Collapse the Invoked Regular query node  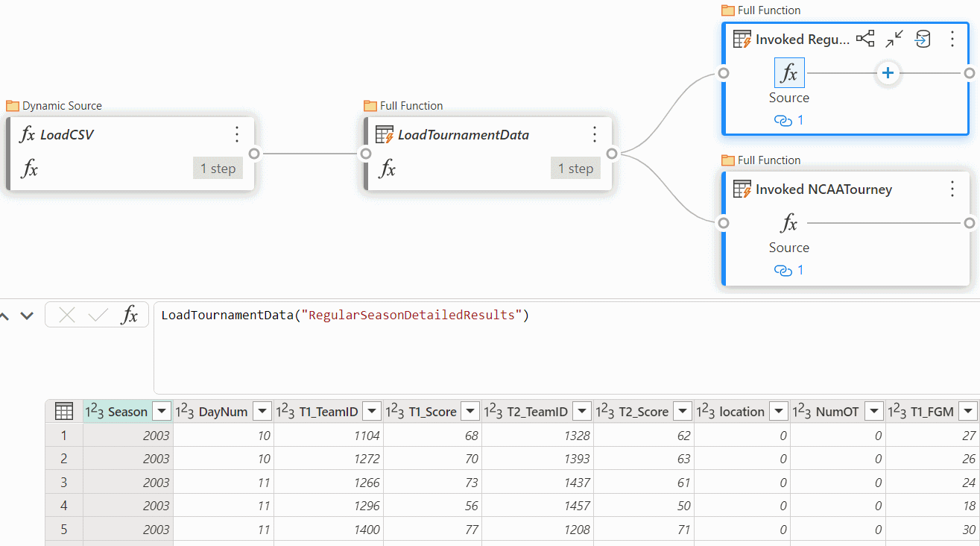[x=894, y=40]
